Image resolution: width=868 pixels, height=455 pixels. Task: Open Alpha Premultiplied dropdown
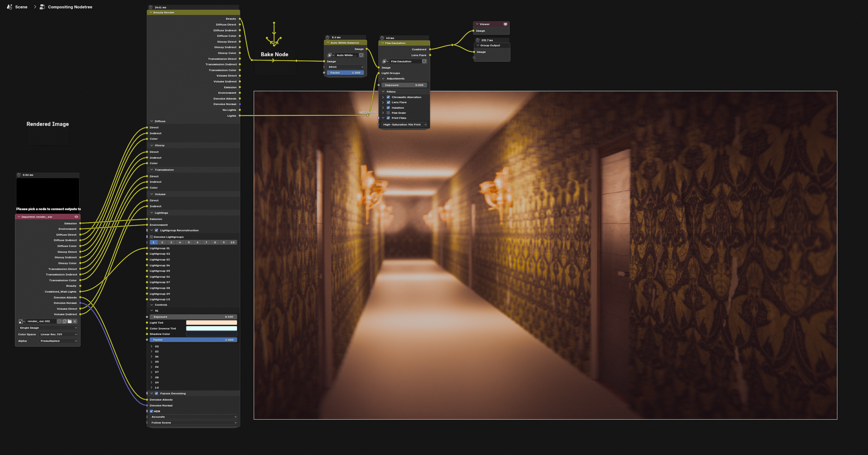click(x=58, y=341)
